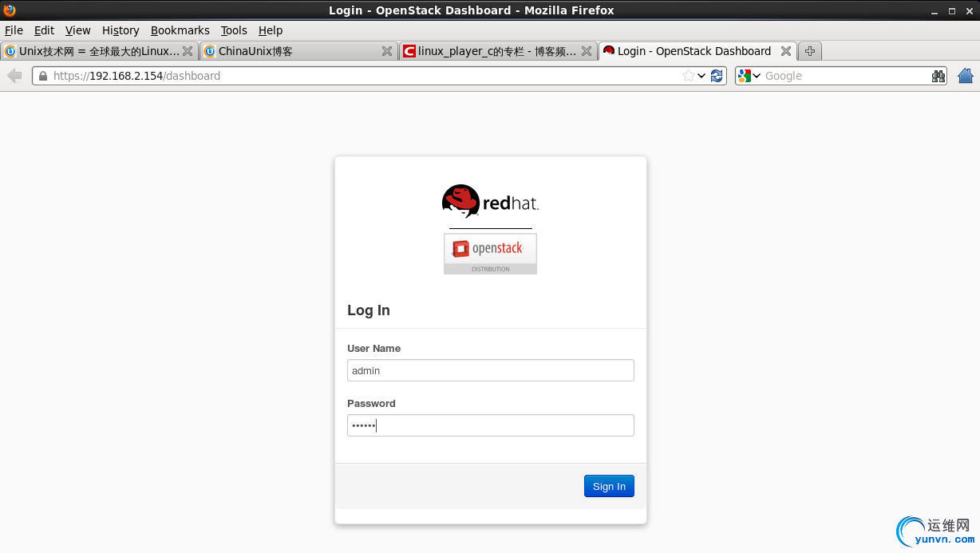Open the History menu
This screenshot has height=553, width=980.
(121, 30)
